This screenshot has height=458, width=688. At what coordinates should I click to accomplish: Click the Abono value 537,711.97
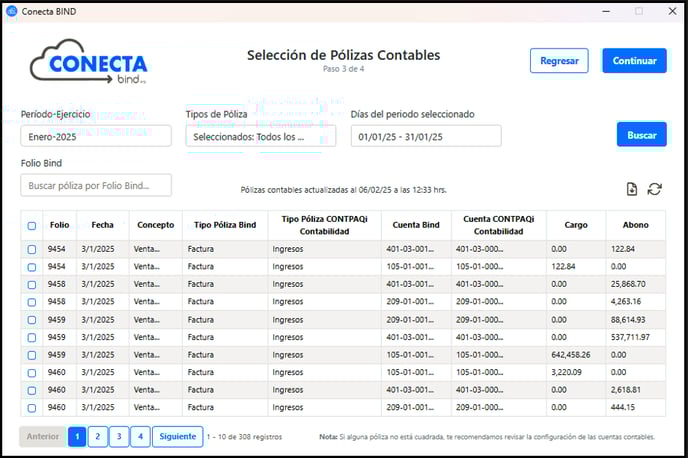[x=630, y=337]
